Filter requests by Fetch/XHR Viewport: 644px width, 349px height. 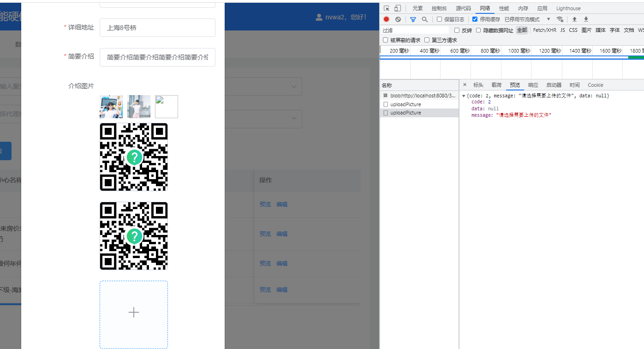point(545,30)
